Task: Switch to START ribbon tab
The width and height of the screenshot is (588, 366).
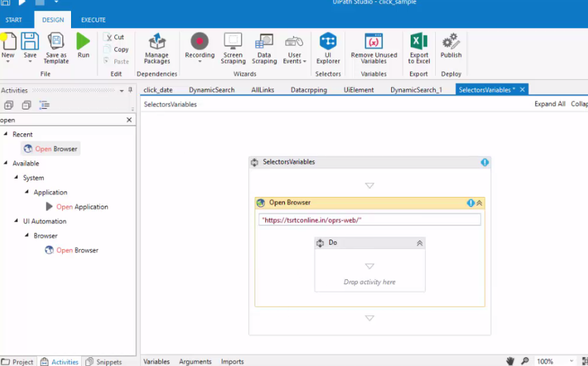Action: [14, 20]
